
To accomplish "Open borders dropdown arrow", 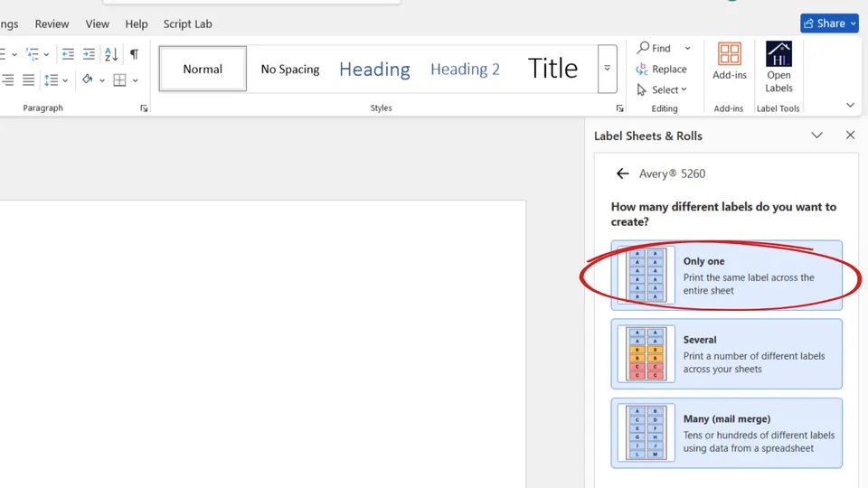I will 135,80.
